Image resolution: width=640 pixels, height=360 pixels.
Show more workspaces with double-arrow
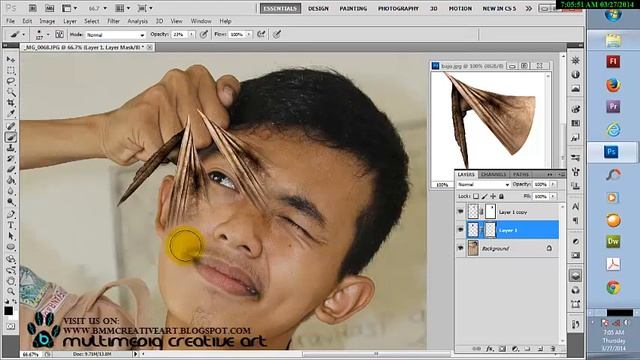[529, 8]
